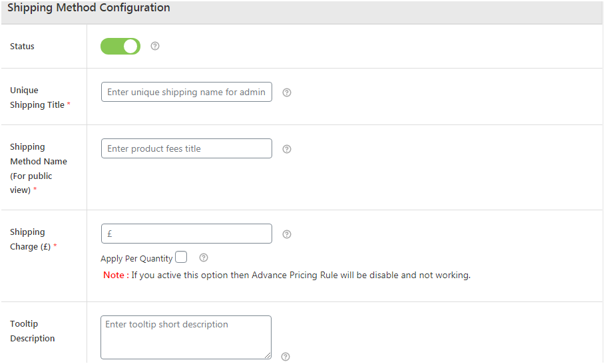The height and width of the screenshot is (364, 605).
Task: Click the help icon for Tooltip Description
Action: (x=286, y=357)
